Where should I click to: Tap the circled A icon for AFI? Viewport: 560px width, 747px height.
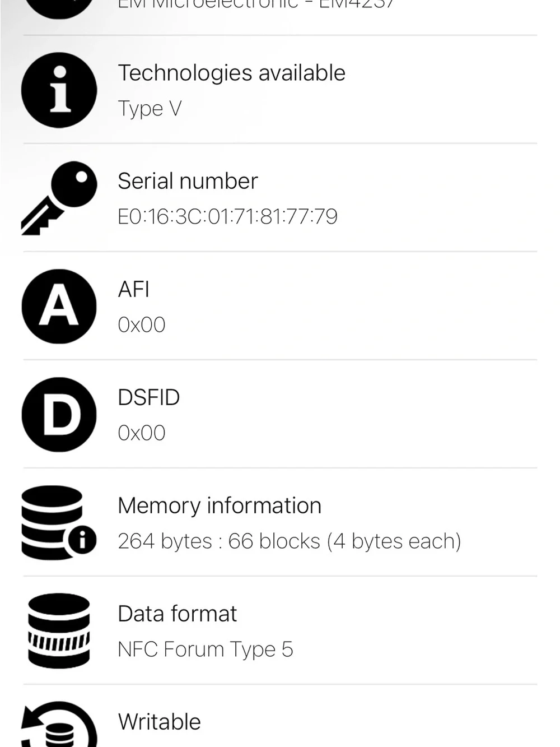(x=59, y=307)
